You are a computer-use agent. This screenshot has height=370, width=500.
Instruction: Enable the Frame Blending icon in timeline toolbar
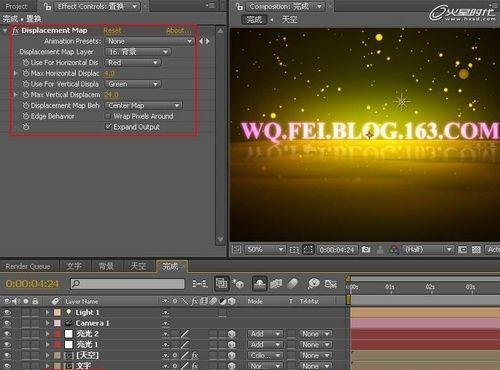click(x=276, y=284)
